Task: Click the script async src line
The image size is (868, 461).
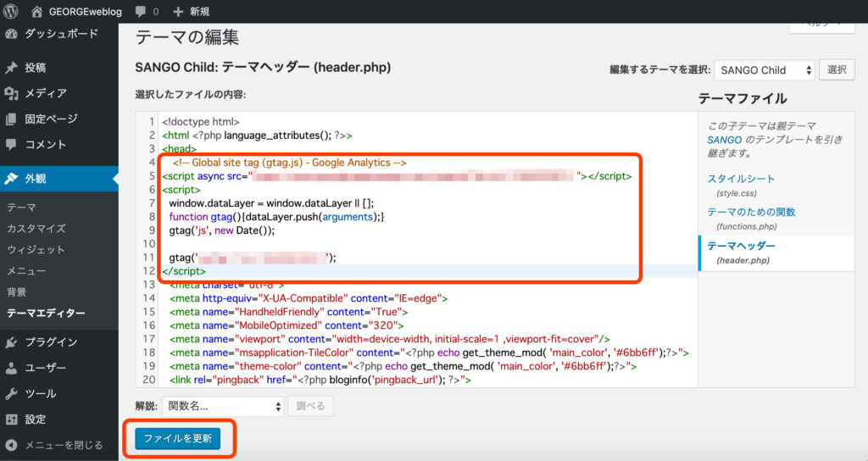Action: [397, 176]
